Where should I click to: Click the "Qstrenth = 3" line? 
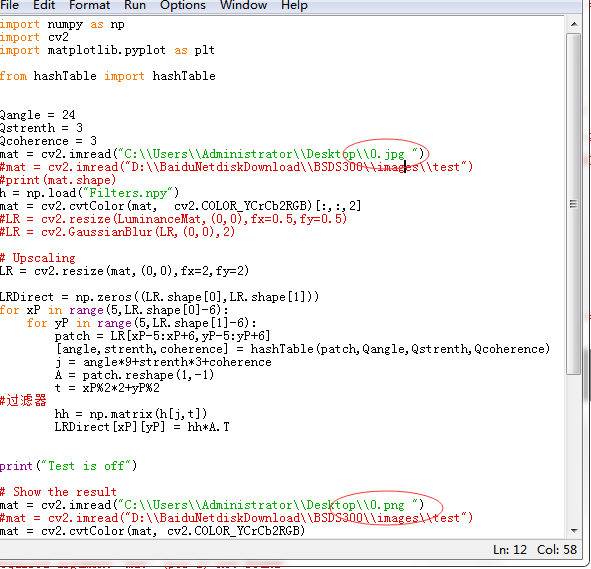[x=41, y=128]
